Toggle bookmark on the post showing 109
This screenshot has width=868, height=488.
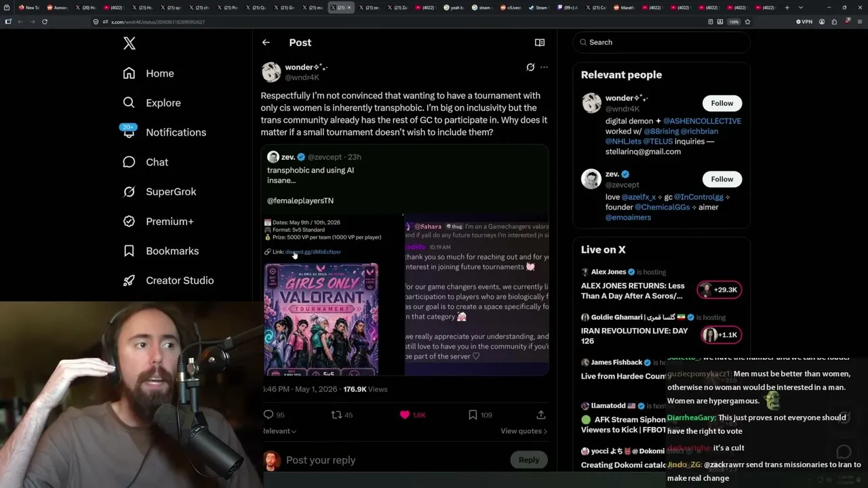coord(473,415)
